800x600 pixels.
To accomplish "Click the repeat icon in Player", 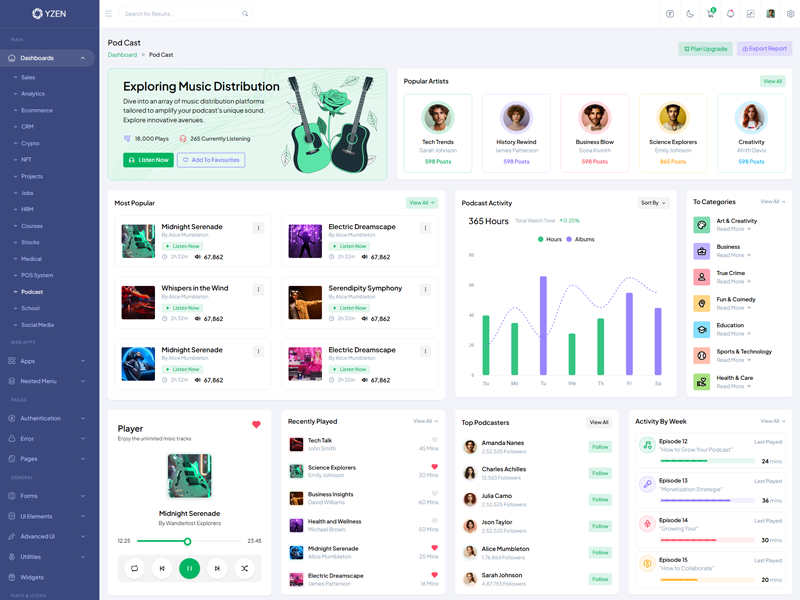I will 133,568.
